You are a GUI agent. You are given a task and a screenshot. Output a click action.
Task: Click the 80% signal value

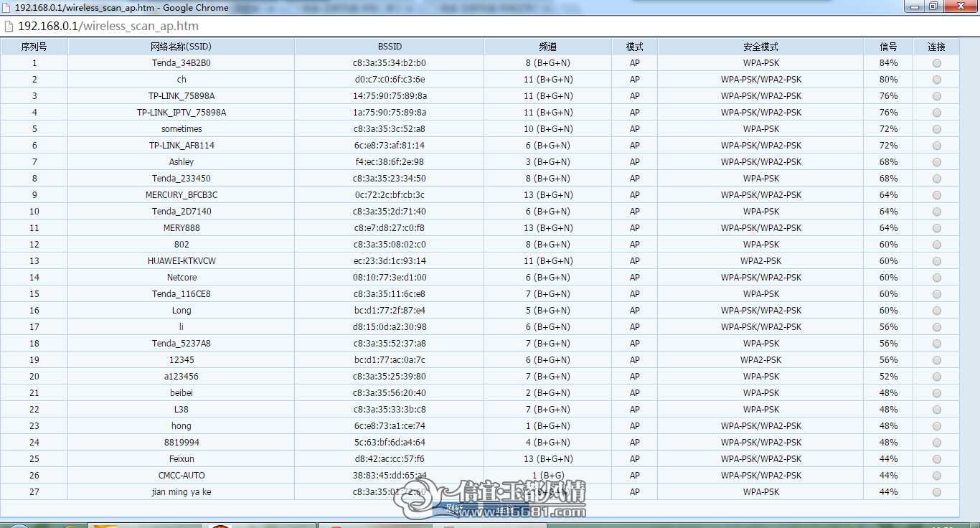tap(888, 80)
